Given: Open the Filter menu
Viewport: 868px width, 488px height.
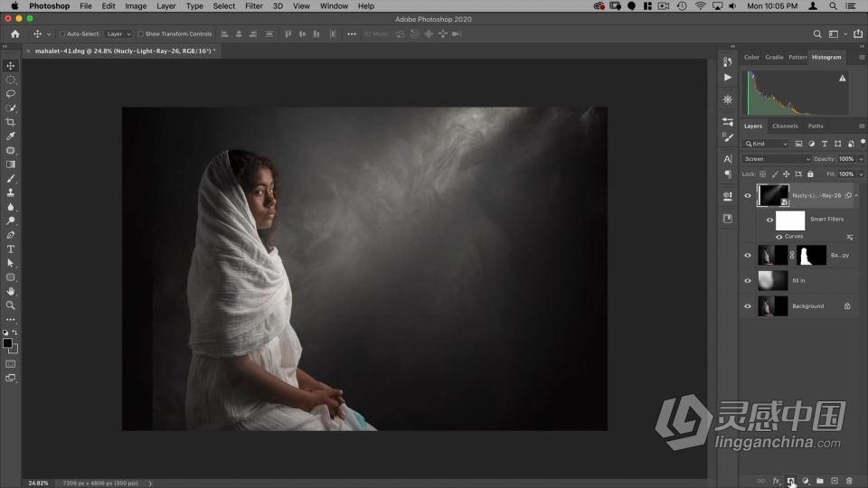Looking at the screenshot, I should 254,6.
